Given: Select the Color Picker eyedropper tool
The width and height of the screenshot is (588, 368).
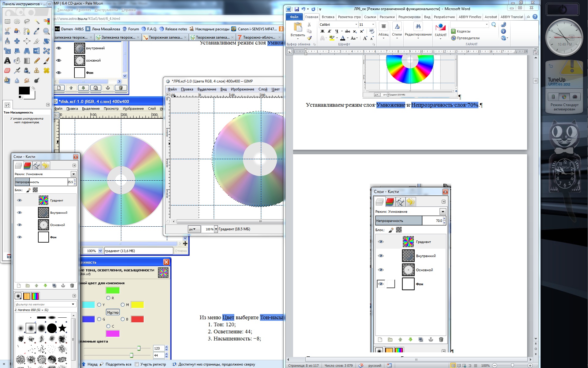Looking at the screenshot, I should [x=37, y=31].
